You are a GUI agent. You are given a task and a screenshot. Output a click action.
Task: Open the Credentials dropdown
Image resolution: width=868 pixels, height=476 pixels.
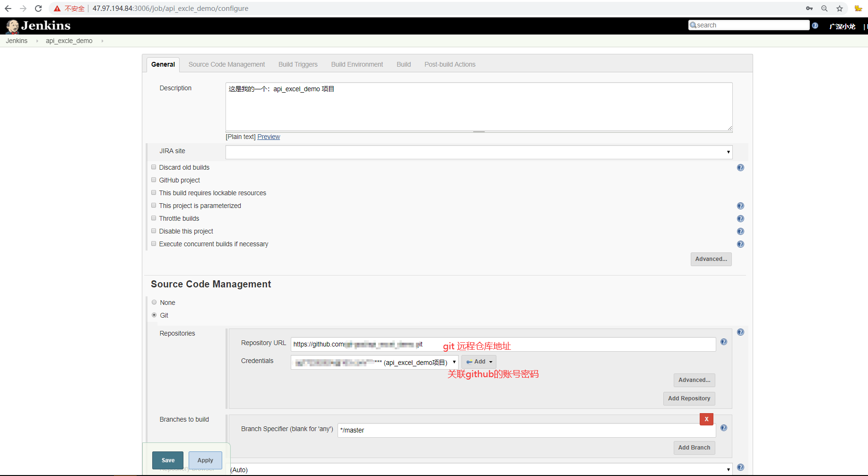pos(374,363)
